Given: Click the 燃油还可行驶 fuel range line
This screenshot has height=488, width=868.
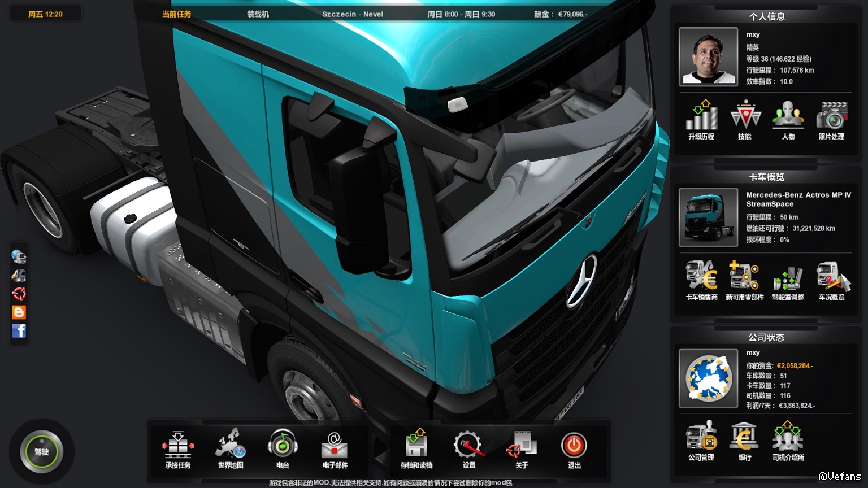Looking at the screenshot, I should [791, 228].
